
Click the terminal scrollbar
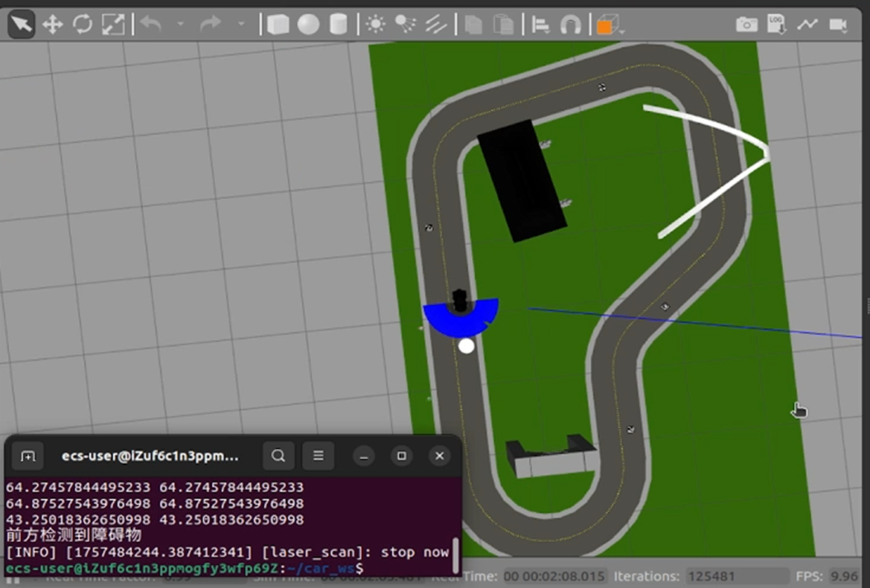tap(455, 555)
